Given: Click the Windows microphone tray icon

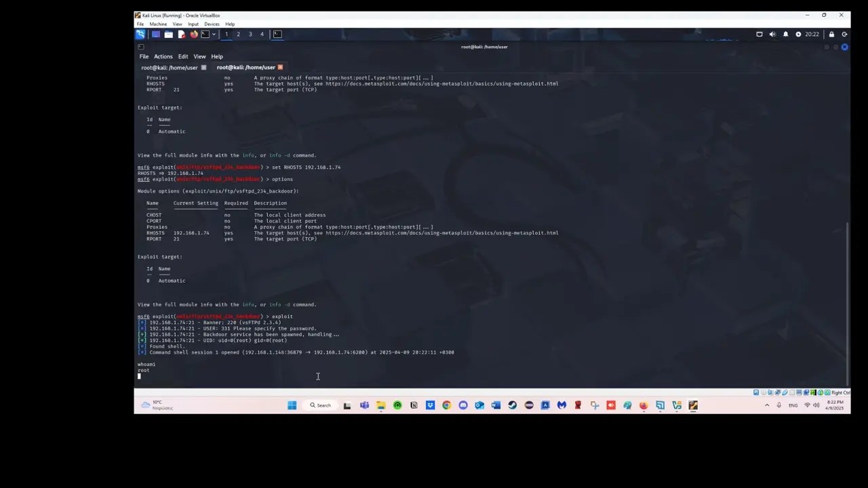Looking at the screenshot, I should pyautogui.click(x=778, y=405).
